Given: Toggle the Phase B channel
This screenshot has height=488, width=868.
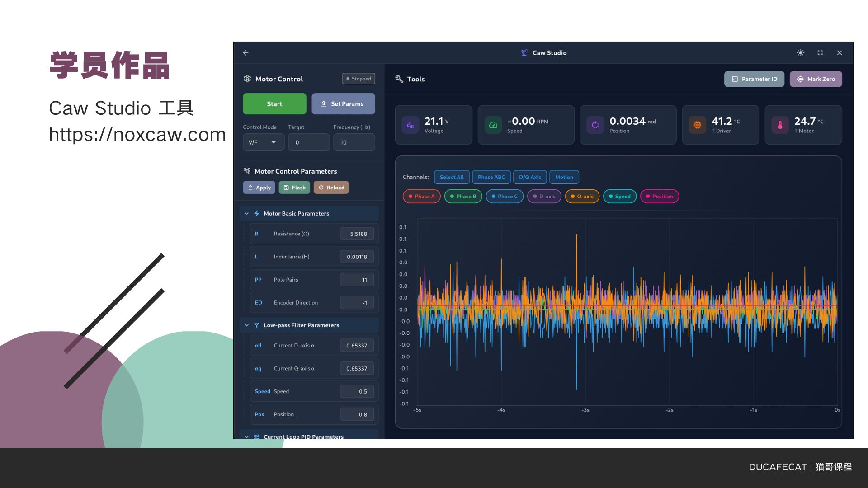Looking at the screenshot, I should (x=463, y=197).
